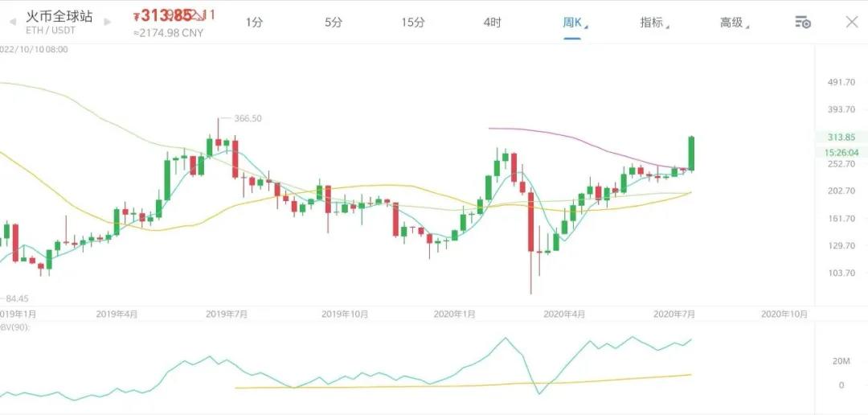Select the 1分 timeframe
Image resolution: width=868 pixels, height=415 pixels.
point(254,23)
